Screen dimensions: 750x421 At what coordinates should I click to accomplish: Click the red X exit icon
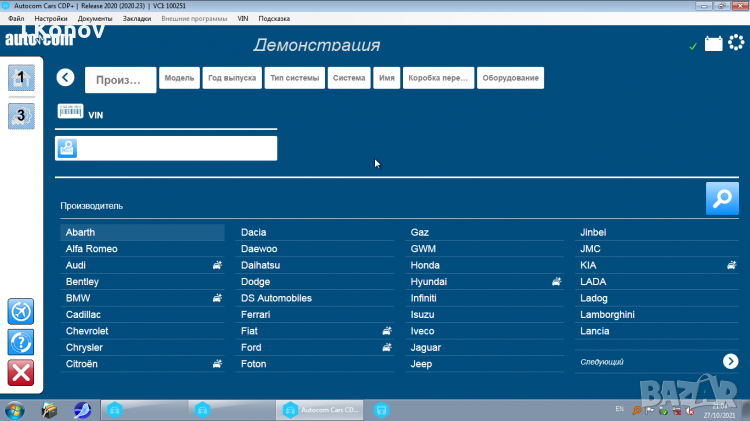click(x=21, y=374)
